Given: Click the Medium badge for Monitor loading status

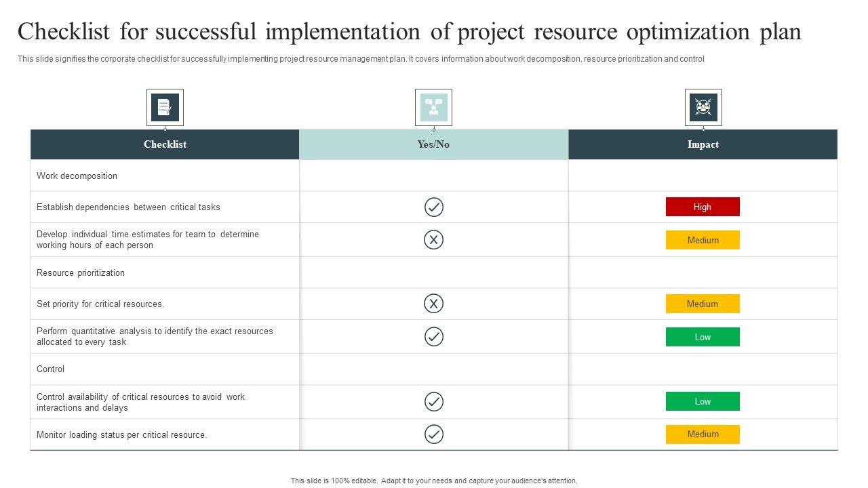Looking at the screenshot, I should (x=703, y=434).
